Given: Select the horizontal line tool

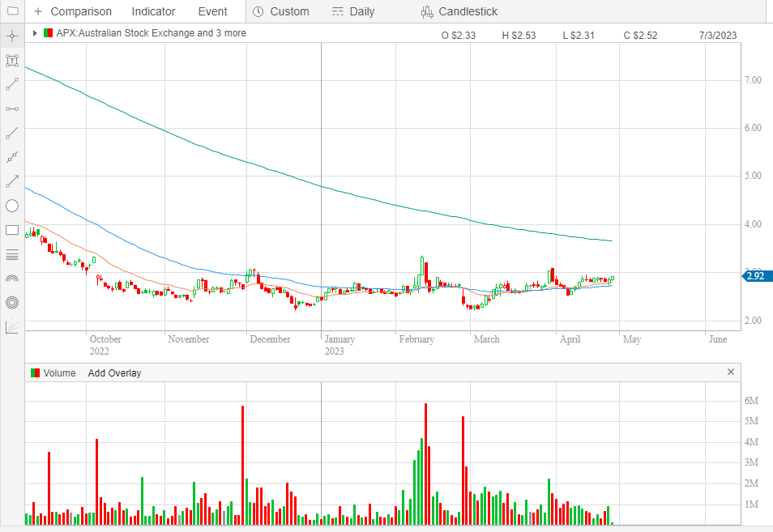Looking at the screenshot, I should click(x=12, y=109).
